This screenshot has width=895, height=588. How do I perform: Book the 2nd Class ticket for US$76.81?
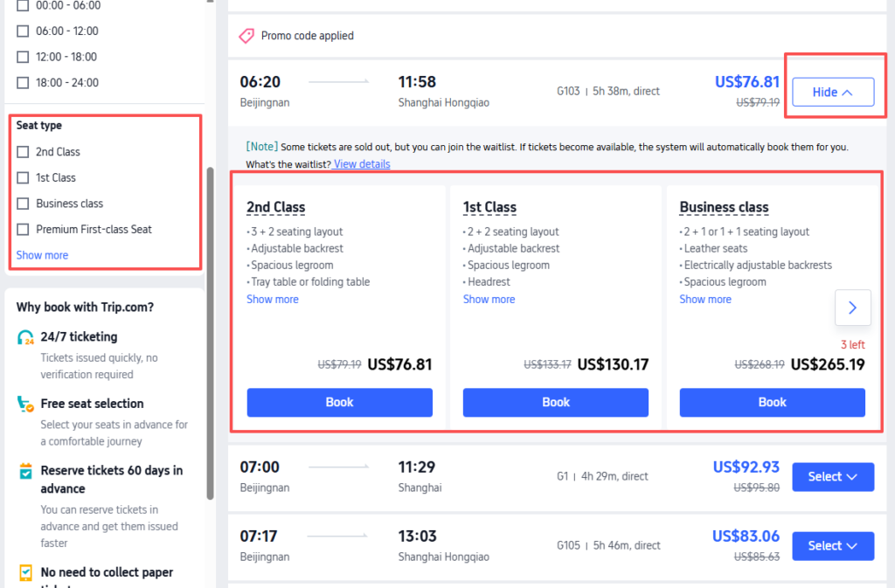(x=339, y=402)
